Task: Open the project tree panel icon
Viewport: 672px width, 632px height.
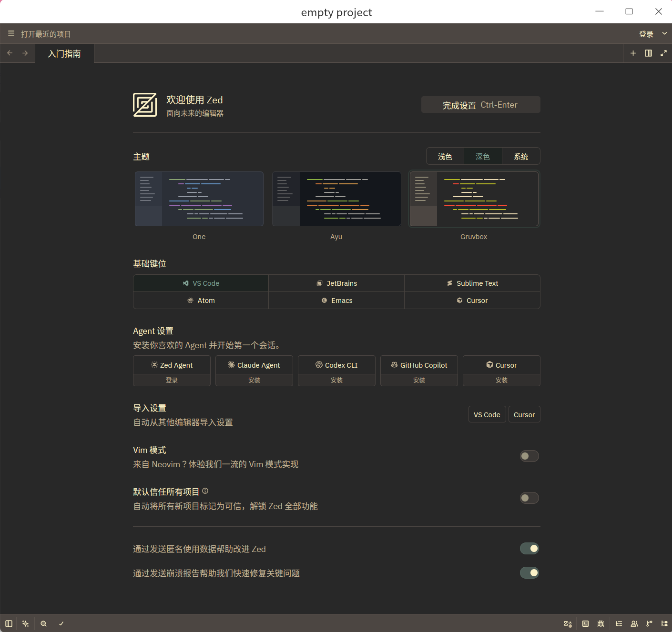Action: click(664, 623)
